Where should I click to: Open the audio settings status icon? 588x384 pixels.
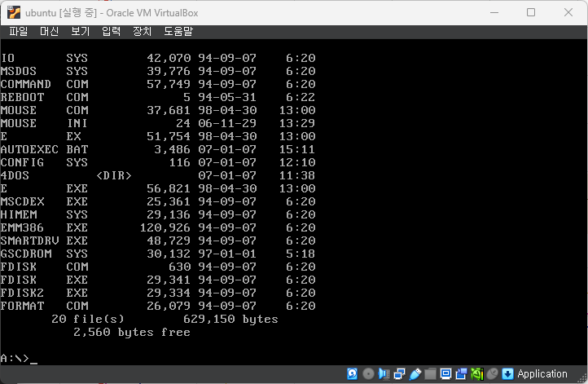point(384,374)
